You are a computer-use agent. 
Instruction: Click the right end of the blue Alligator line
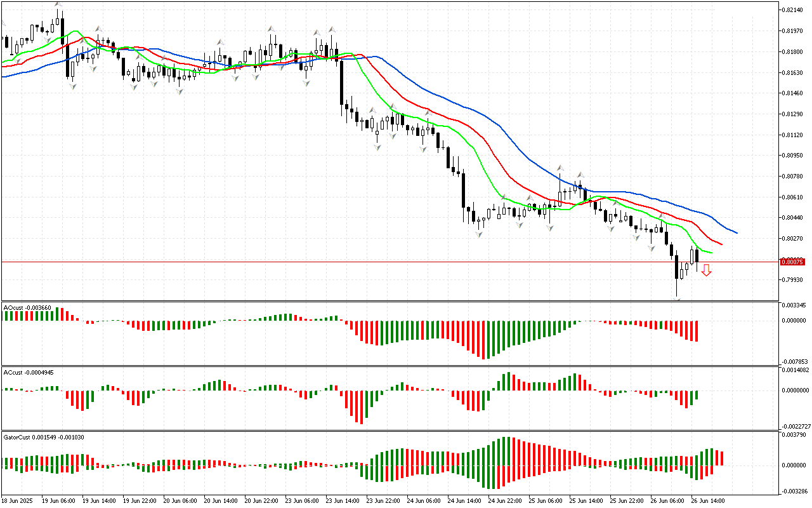(736, 233)
